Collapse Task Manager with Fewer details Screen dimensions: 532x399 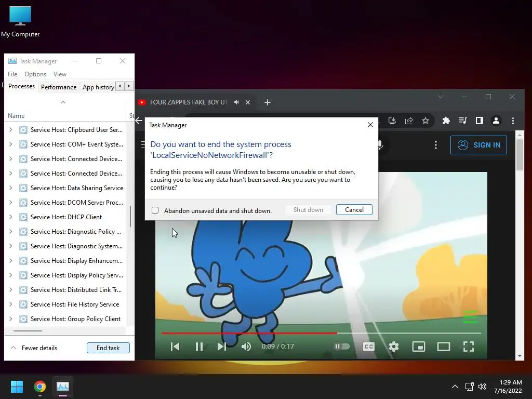[x=34, y=348]
